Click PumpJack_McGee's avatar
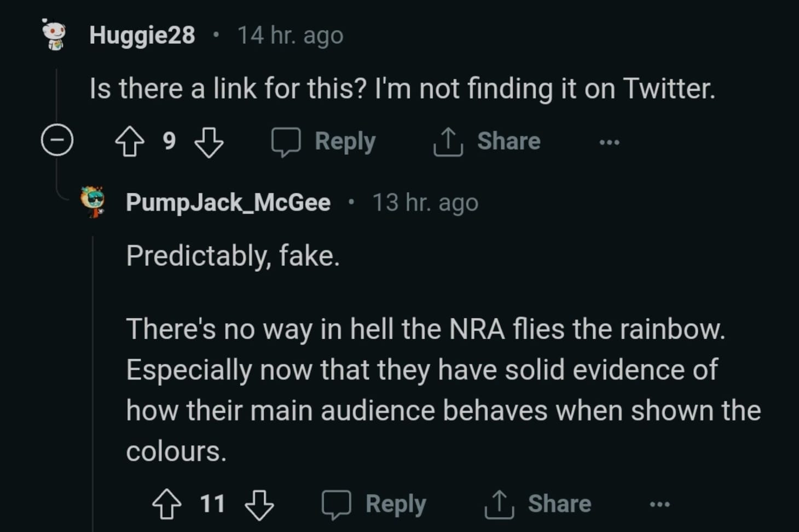 click(x=92, y=201)
